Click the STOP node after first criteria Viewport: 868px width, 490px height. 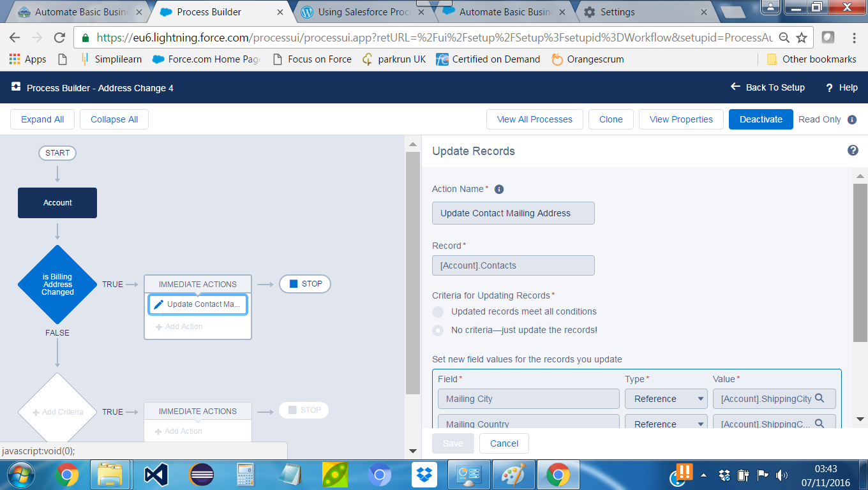pyautogui.click(x=305, y=284)
